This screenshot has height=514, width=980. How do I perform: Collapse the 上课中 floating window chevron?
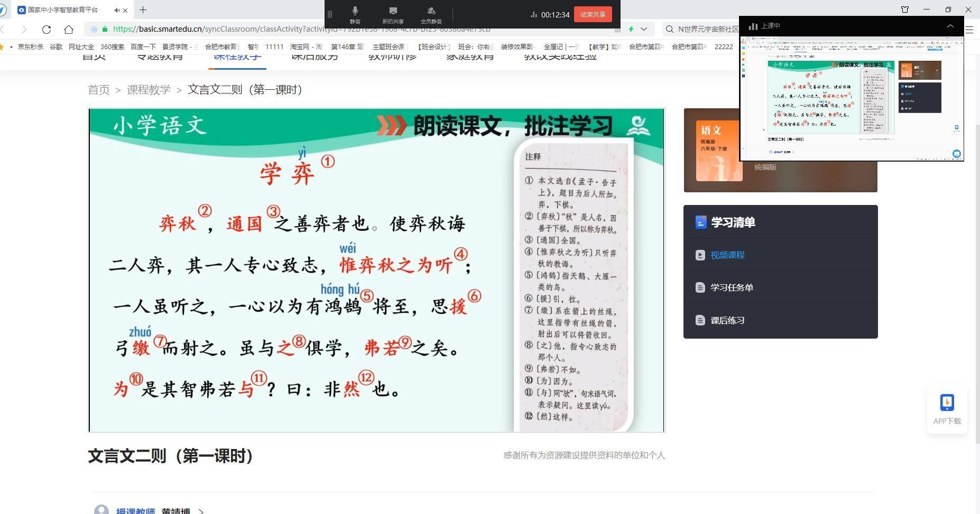coord(950,26)
